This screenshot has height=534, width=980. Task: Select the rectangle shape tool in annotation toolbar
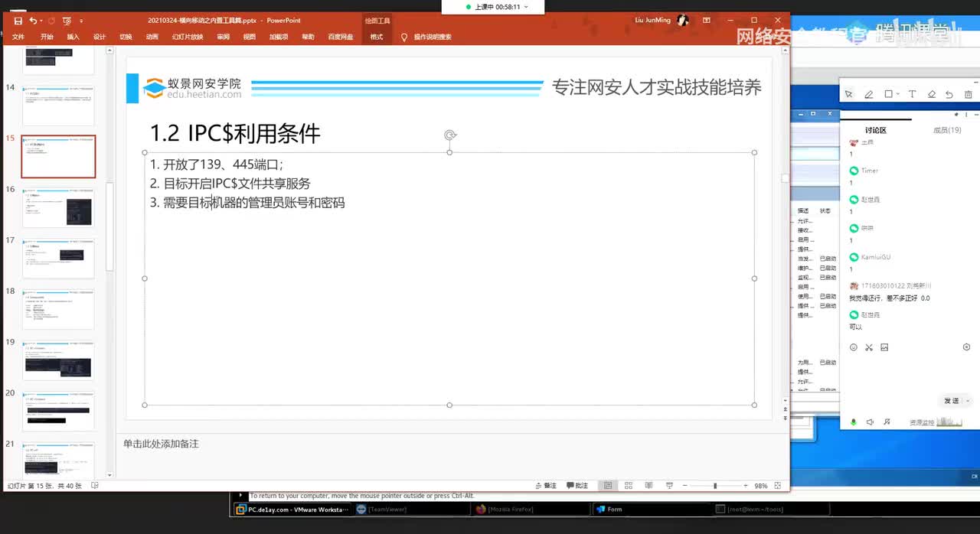[x=888, y=94]
